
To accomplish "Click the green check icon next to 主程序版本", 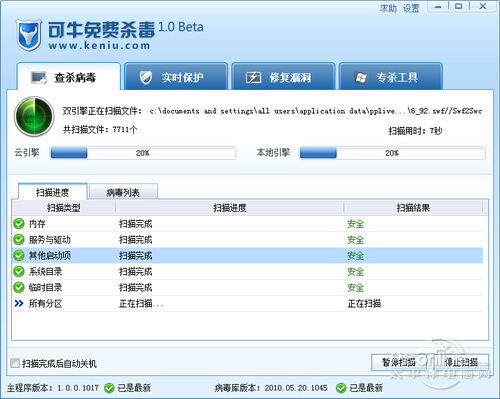I will pos(109,388).
